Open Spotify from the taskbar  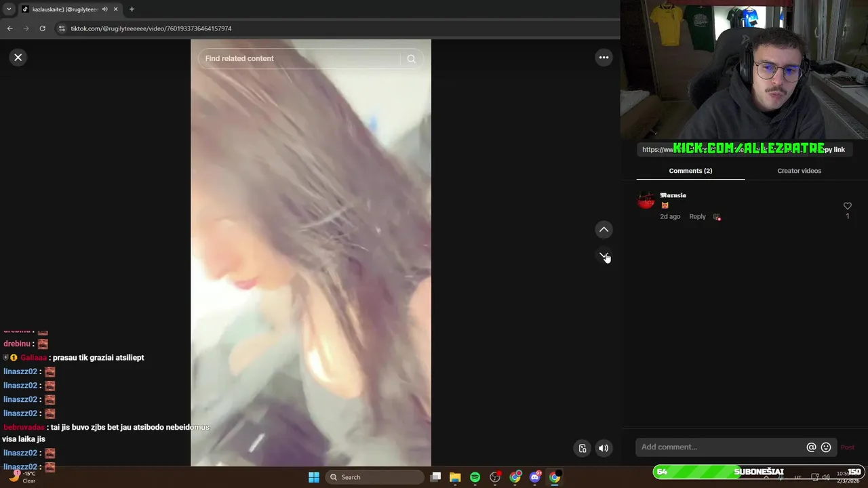click(475, 477)
